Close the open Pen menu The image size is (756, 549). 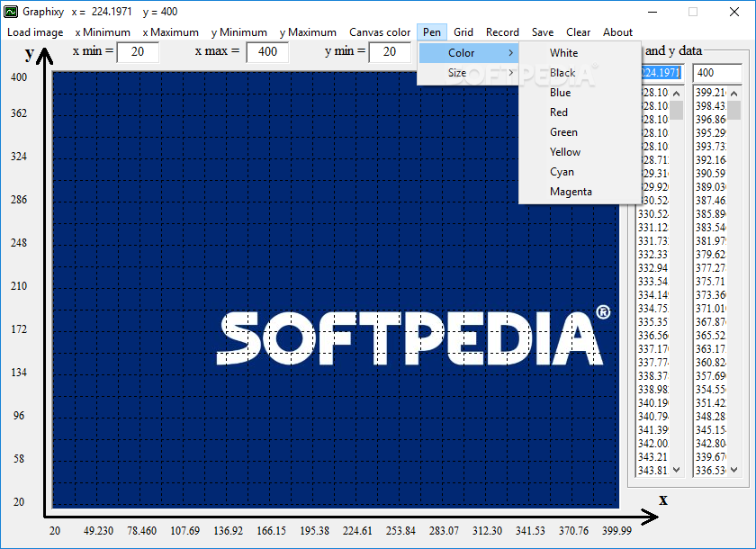click(x=431, y=32)
